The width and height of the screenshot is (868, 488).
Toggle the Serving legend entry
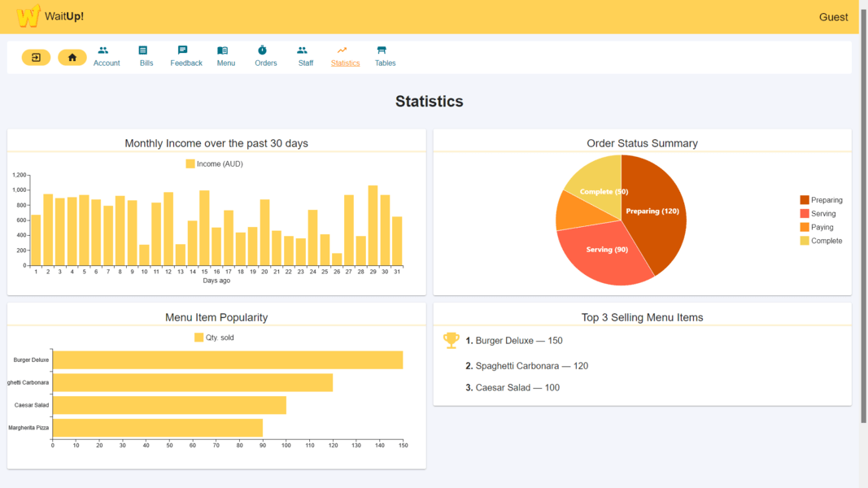[x=818, y=214]
